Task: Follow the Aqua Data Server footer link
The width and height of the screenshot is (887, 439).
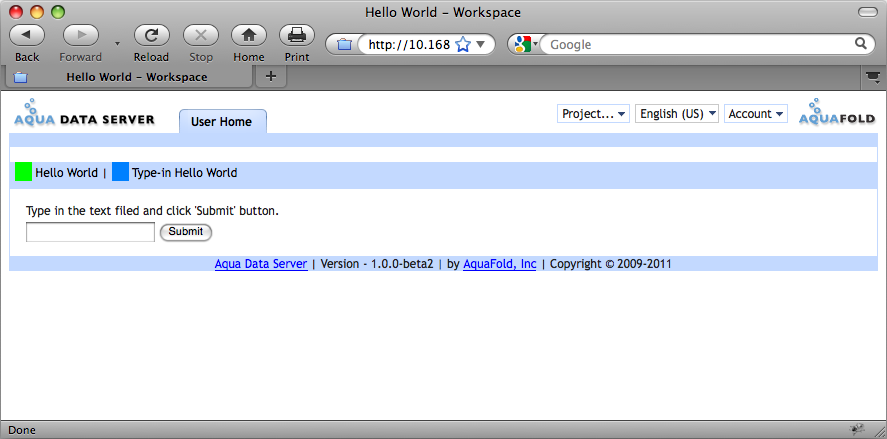Action: [261, 264]
